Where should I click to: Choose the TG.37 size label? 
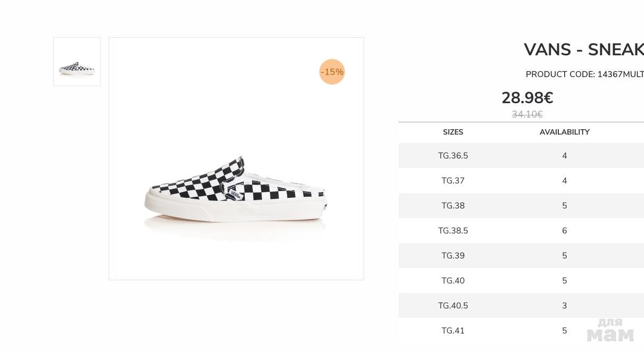(453, 181)
